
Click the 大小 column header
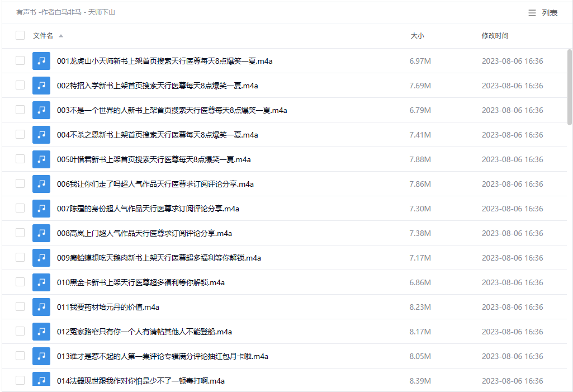coord(416,35)
